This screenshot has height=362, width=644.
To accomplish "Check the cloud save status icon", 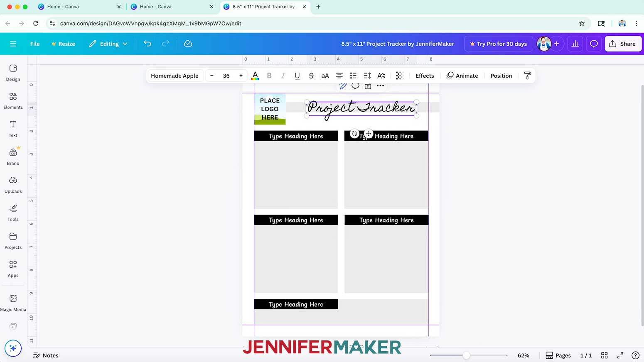I will (188, 44).
